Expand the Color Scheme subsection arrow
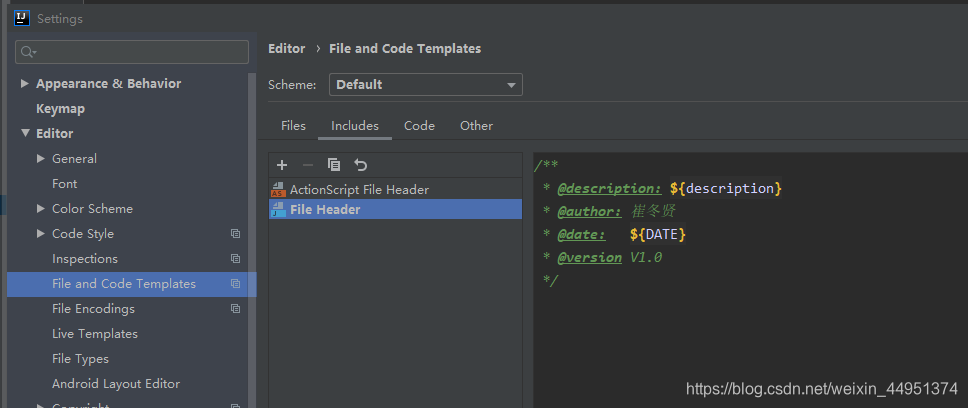Screen dimensions: 968x408 tap(41, 209)
